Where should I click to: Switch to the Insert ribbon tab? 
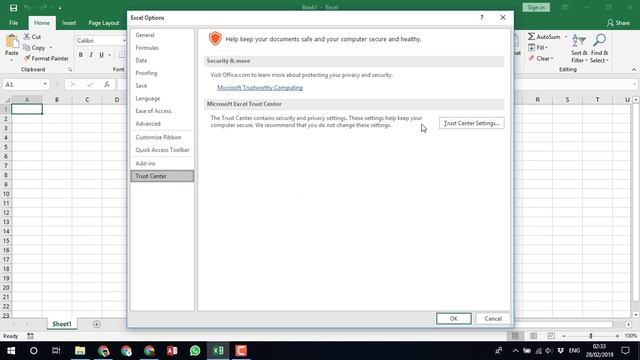(x=69, y=23)
